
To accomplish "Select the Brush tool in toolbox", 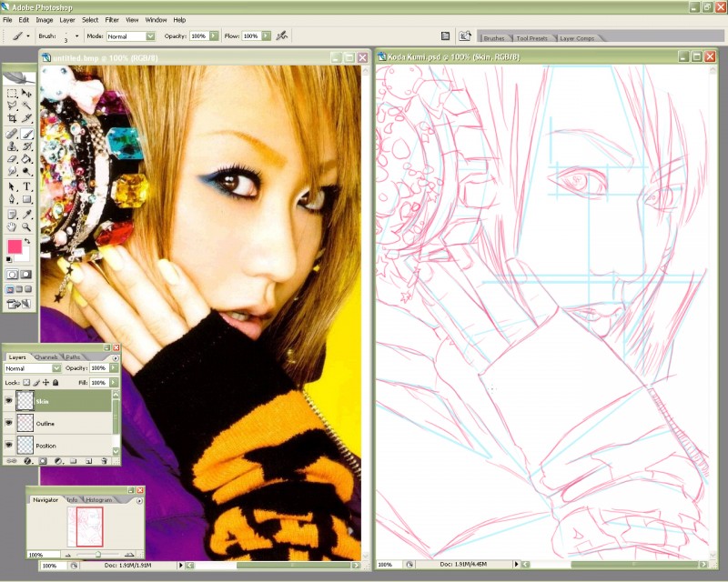I will 26,134.
